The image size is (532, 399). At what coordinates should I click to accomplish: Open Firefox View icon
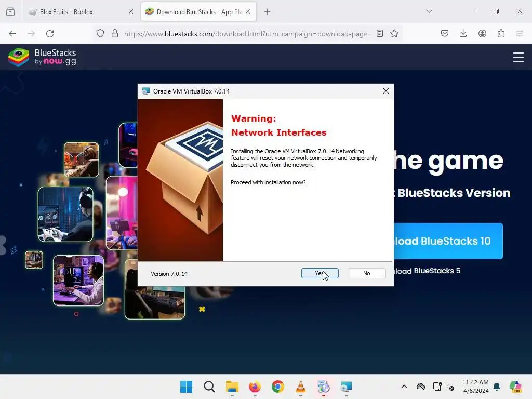[x=10, y=12]
